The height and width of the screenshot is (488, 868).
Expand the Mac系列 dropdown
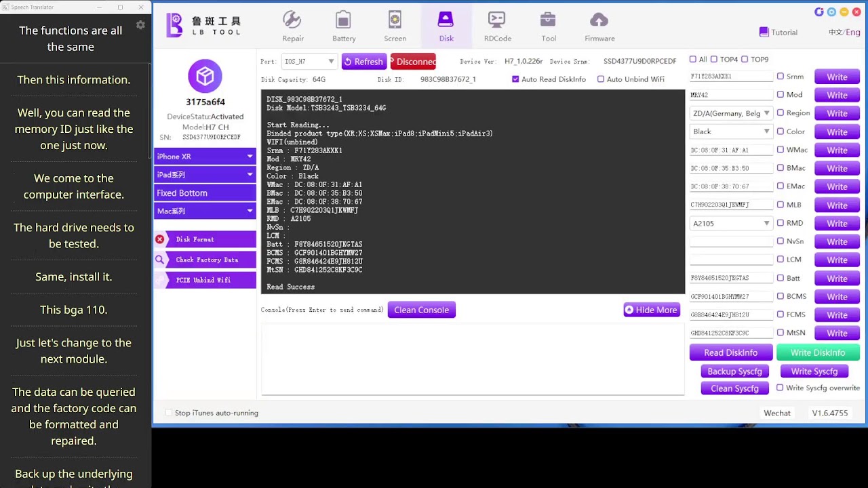205,211
